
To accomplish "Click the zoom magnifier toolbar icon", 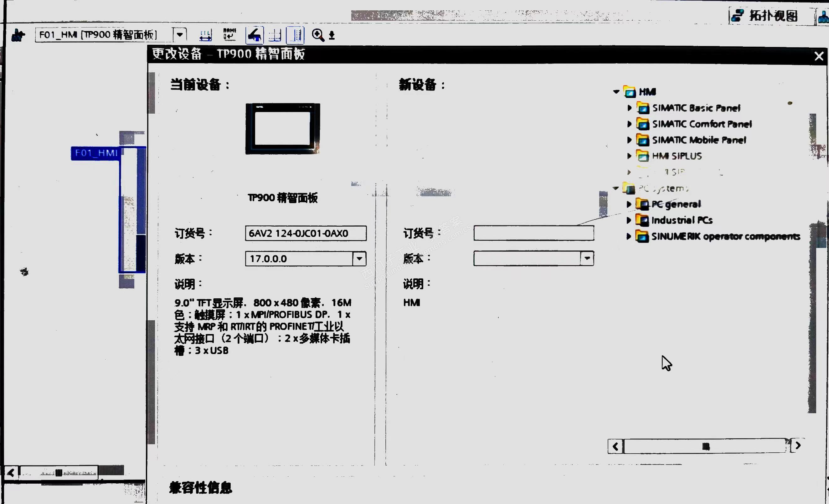I will [317, 35].
